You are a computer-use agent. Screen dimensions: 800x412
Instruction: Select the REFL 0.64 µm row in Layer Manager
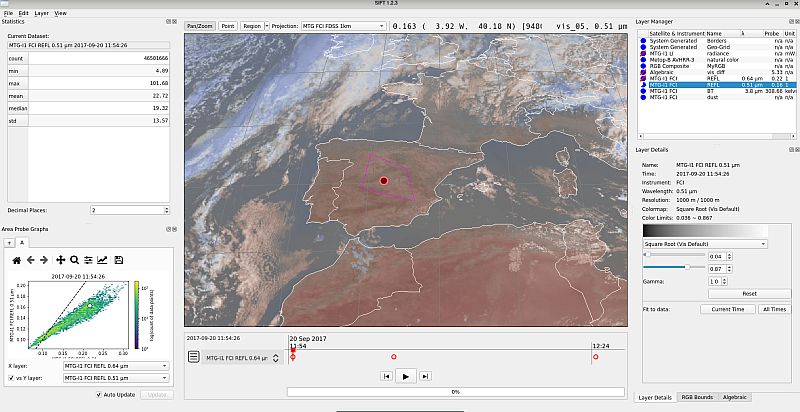click(717, 79)
